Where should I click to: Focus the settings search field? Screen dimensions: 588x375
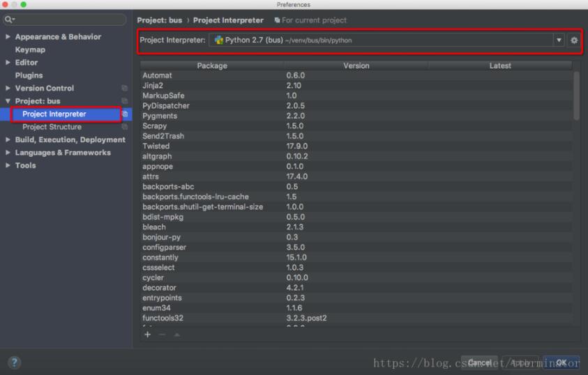click(65, 20)
